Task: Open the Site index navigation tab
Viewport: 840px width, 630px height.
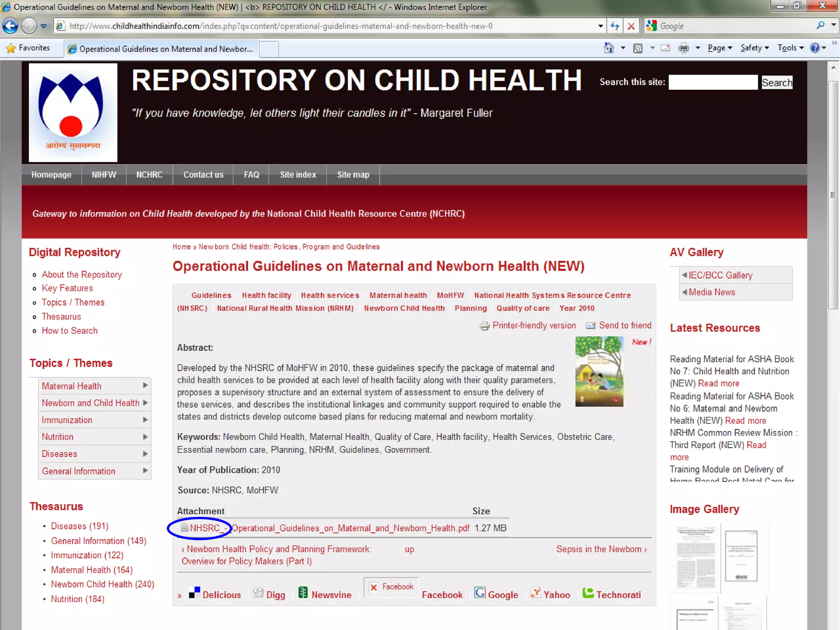Action: (x=298, y=175)
